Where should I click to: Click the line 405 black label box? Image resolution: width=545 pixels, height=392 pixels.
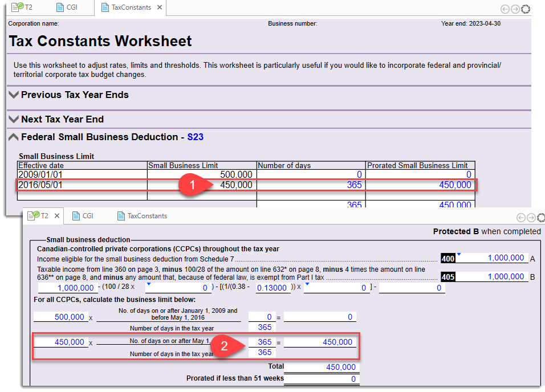pyautogui.click(x=448, y=277)
